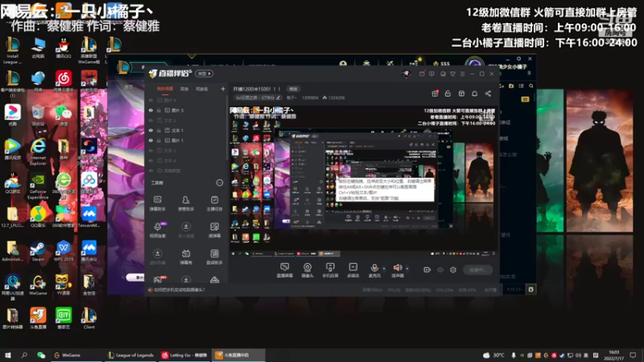Click the share icon at top right of preview

pyautogui.click(x=488, y=93)
